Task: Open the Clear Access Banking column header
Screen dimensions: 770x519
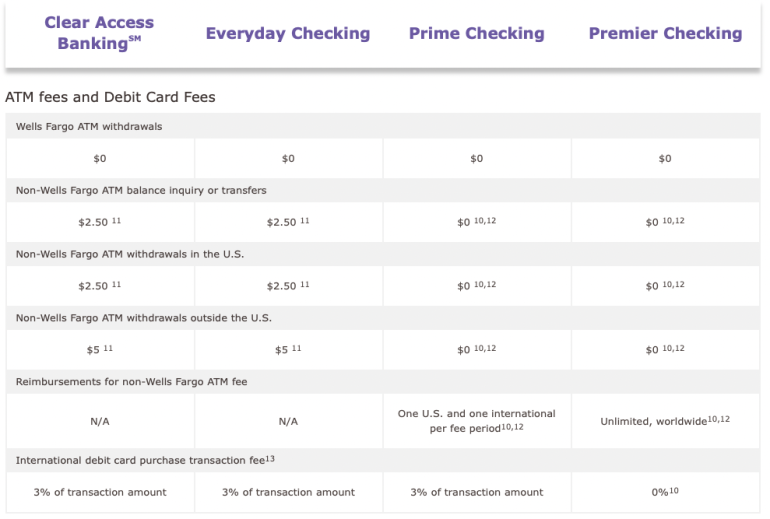Action: click(x=98, y=33)
